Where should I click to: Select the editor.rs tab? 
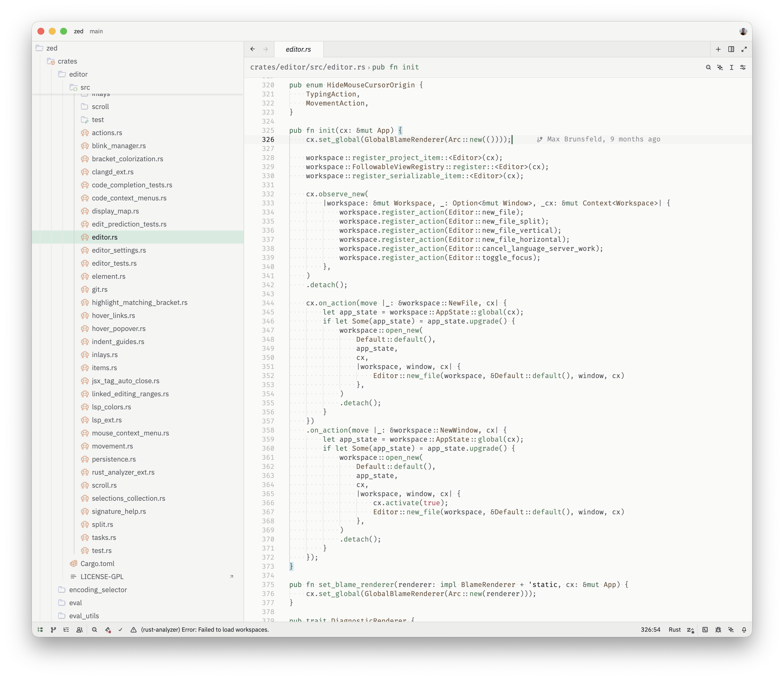(x=298, y=49)
